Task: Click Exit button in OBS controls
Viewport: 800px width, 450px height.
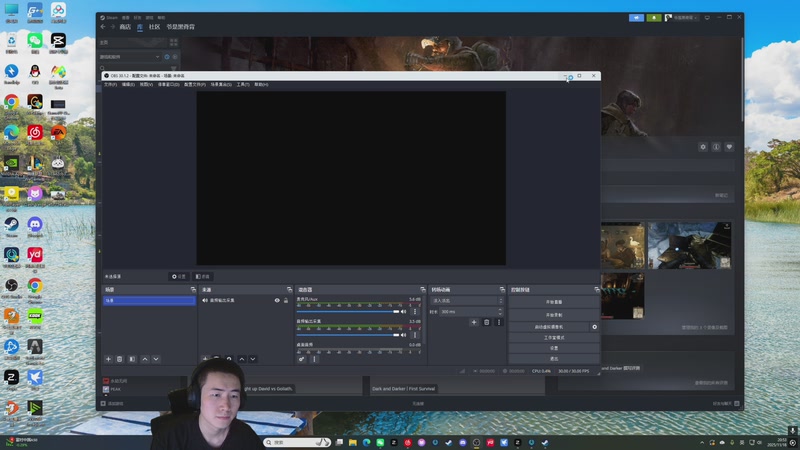Action: tap(554, 359)
